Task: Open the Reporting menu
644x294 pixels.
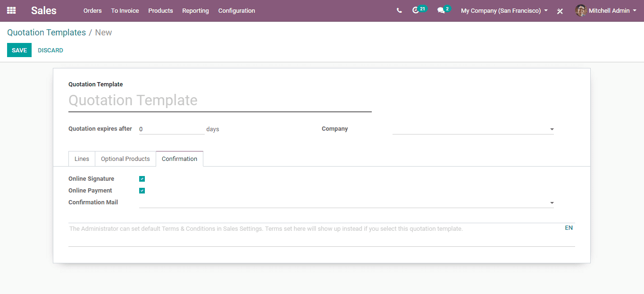Action: [x=195, y=10]
